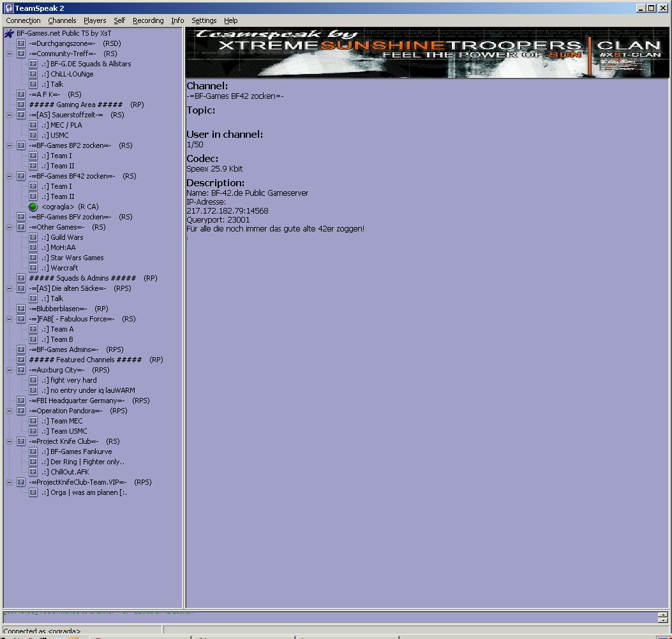
Task: Open the Recording menu
Action: 148,20
